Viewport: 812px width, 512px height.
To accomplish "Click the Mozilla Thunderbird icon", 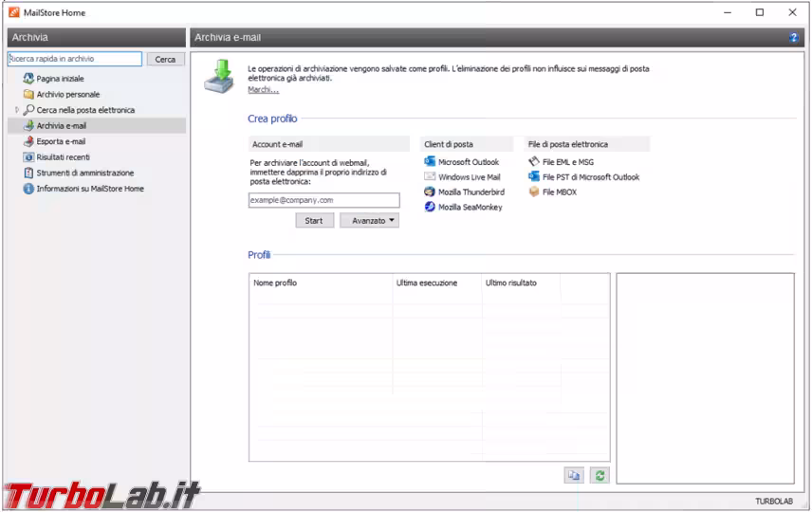I will tap(430, 192).
